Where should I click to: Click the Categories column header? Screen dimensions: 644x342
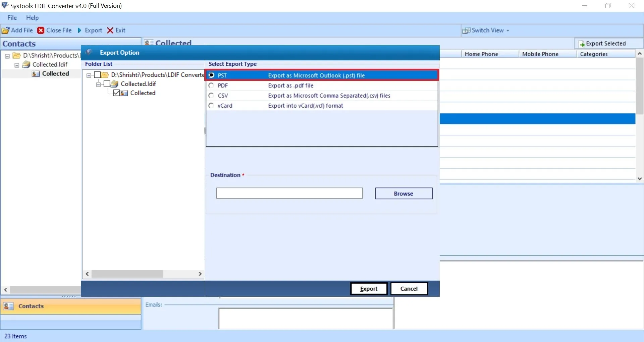click(x=606, y=54)
